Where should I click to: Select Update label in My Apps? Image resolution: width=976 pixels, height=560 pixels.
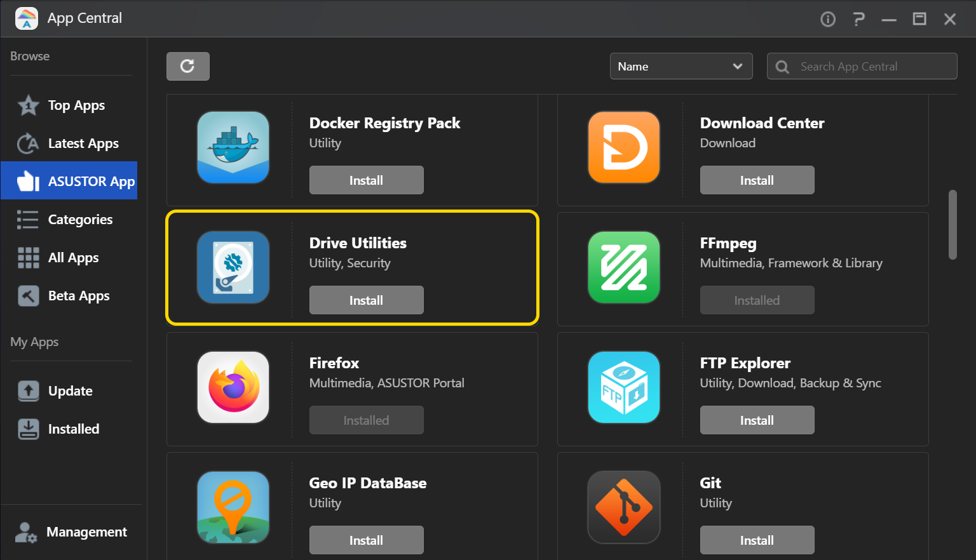(x=71, y=391)
